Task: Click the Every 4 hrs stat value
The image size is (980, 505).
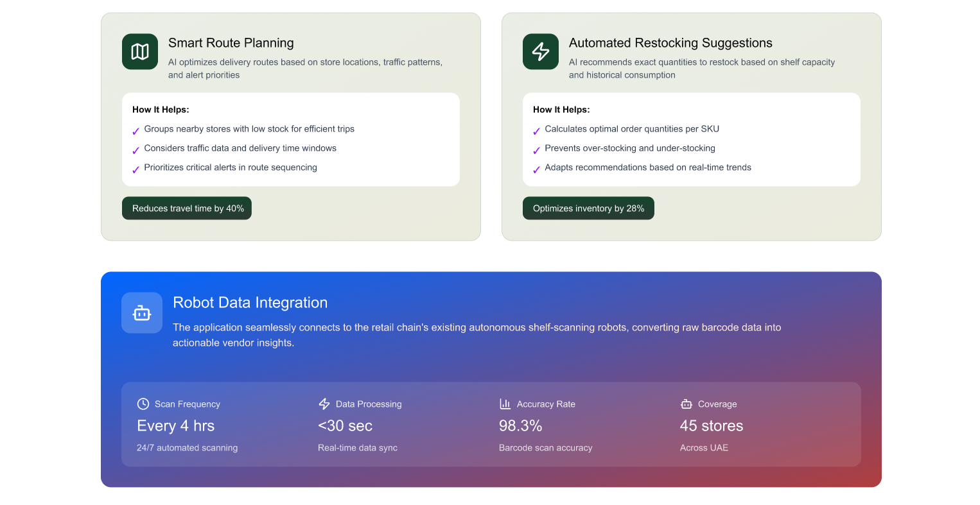Action: pos(175,426)
